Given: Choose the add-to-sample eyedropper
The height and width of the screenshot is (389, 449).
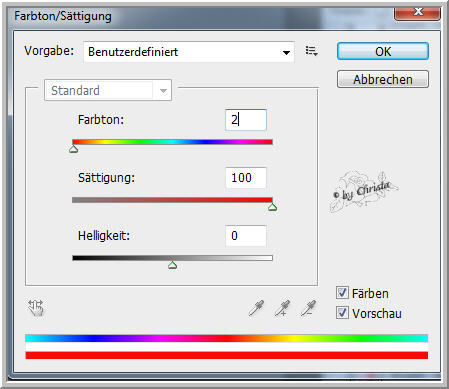Looking at the screenshot, I should tap(282, 308).
